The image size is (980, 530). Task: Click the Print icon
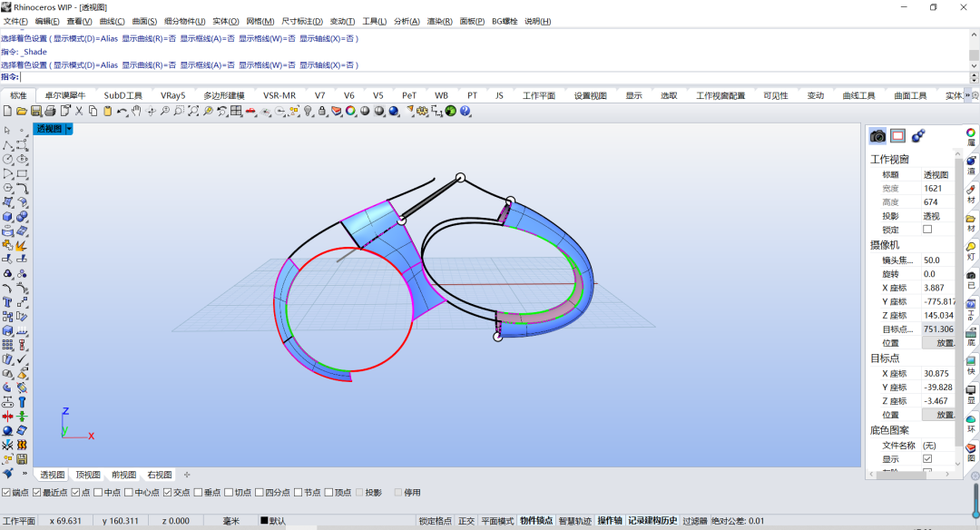point(50,112)
